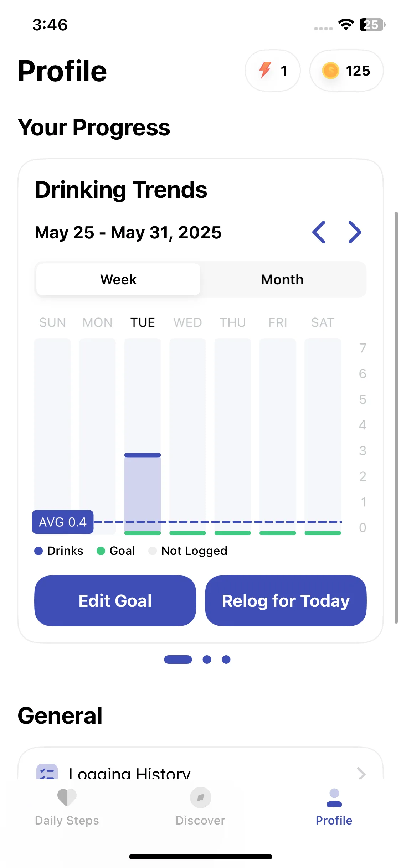Go to the previous week arrow
The image size is (401, 868).
[x=319, y=232]
